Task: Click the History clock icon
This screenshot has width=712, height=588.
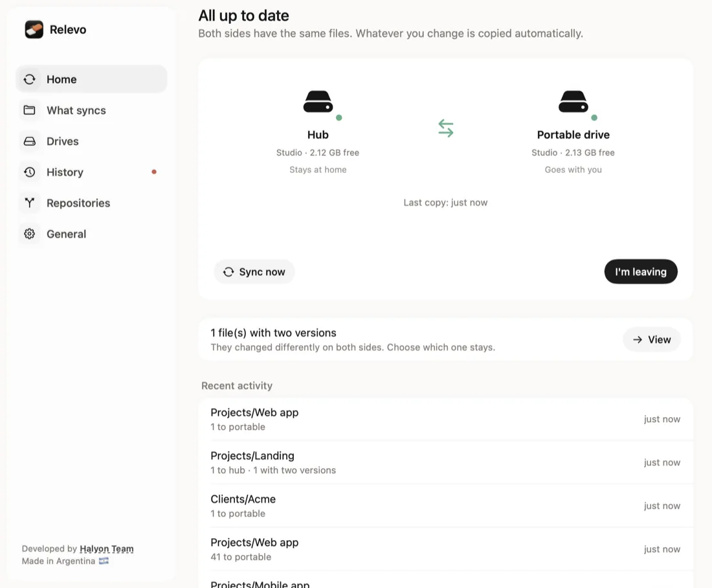Action: pos(30,172)
